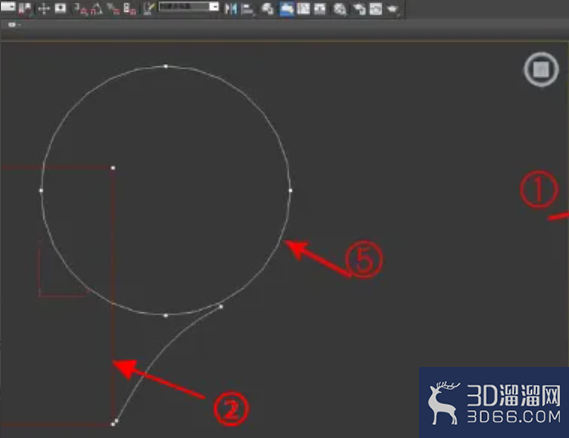Toggle the highlighted Ribbon button
Screen dimensions: 569x438
coord(287,9)
